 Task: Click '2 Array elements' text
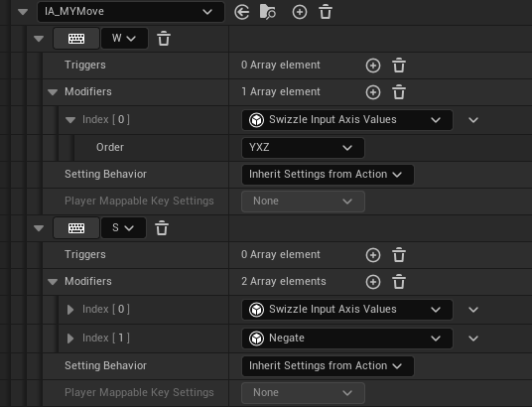pyautogui.click(x=284, y=282)
